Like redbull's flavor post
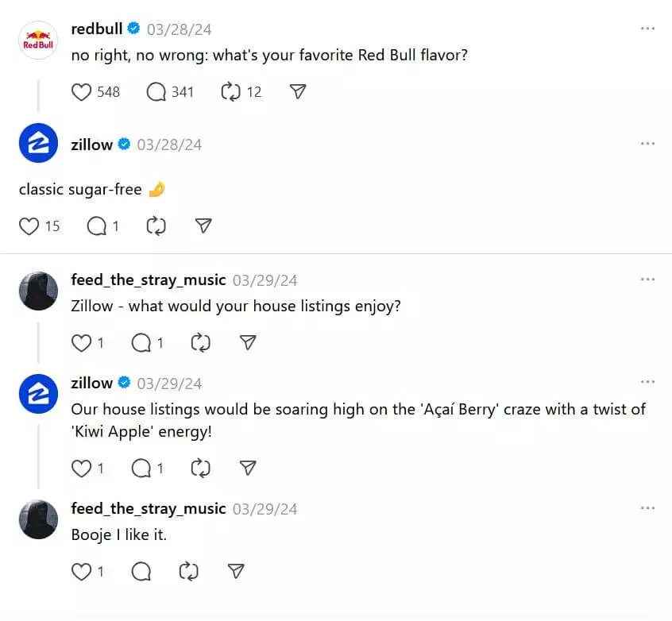This screenshot has height=621, width=672. pyautogui.click(x=83, y=92)
